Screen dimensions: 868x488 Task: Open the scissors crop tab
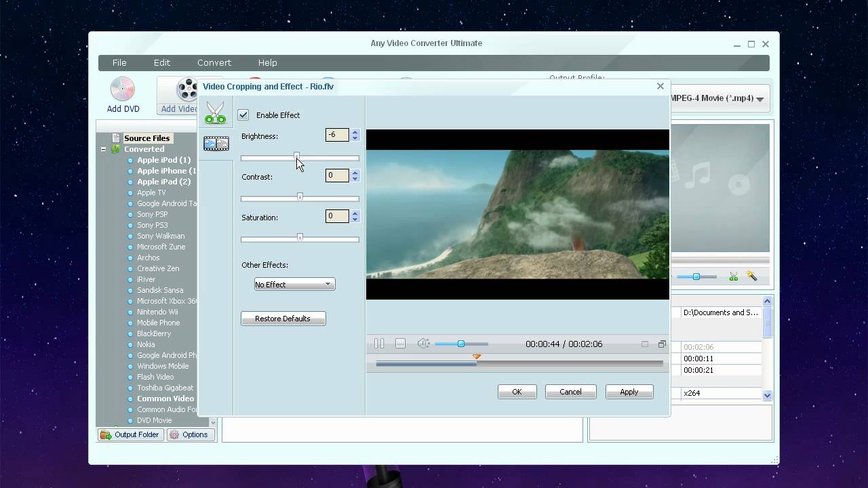216,113
